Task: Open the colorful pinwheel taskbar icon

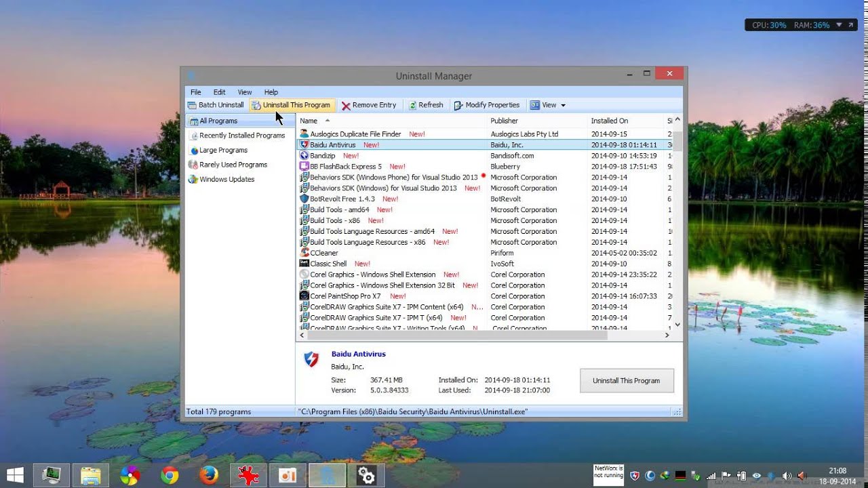Action: click(130, 476)
